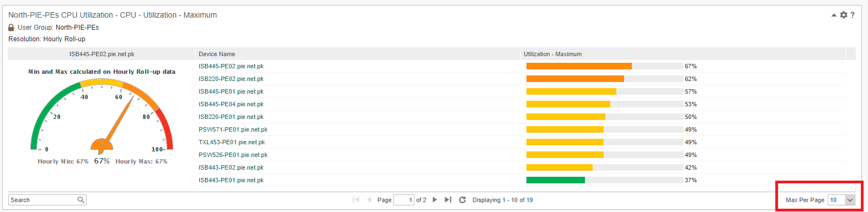Click the previous page arrow
The height and width of the screenshot is (212, 868).
tap(369, 200)
